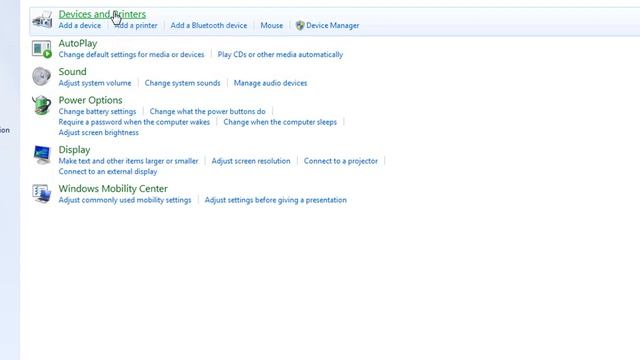Click the Display monitor icon
The height and width of the screenshot is (360, 640).
click(42, 155)
